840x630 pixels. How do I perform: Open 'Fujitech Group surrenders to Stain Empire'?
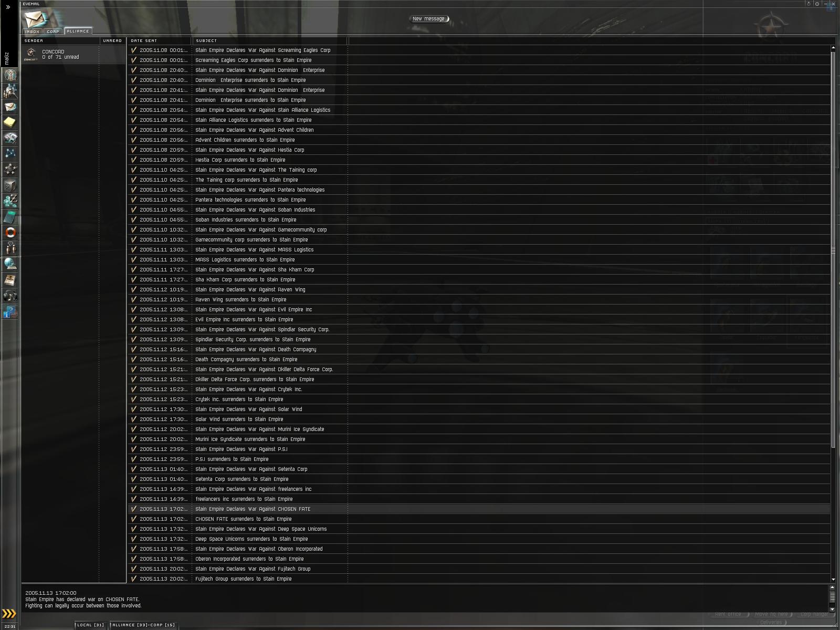point(479,579)
